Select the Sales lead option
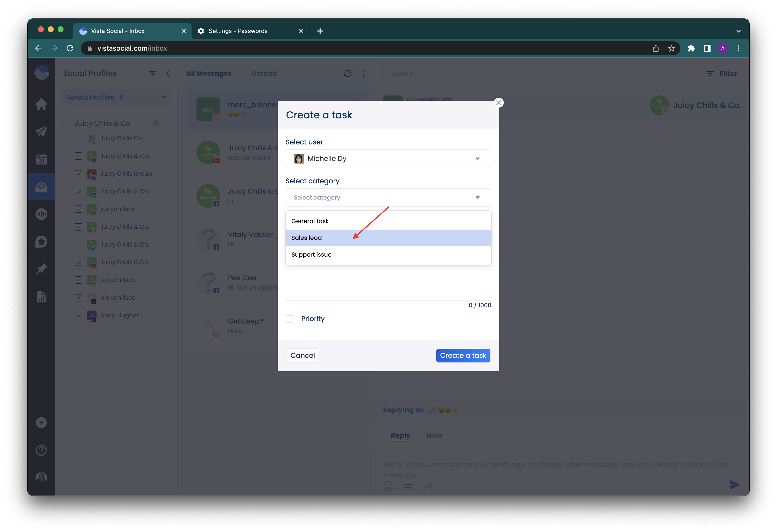Screen dimensions: 777x532 click(x=388, y=238)
